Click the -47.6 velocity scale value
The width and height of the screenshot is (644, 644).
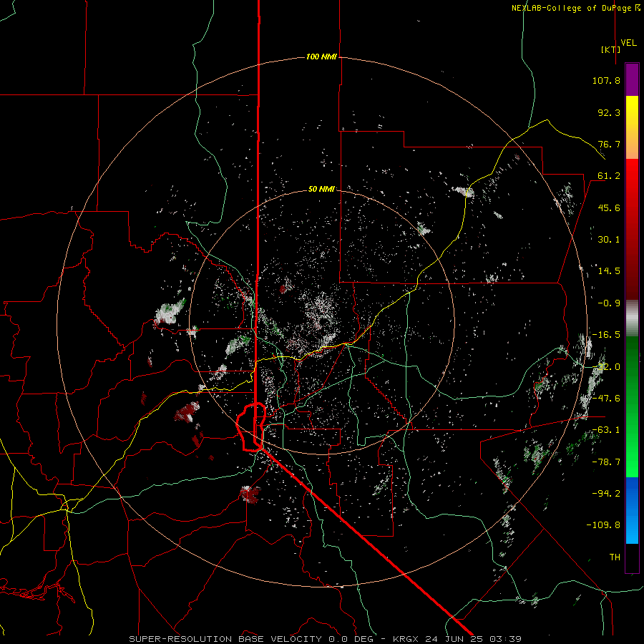(x=606, y=399)
